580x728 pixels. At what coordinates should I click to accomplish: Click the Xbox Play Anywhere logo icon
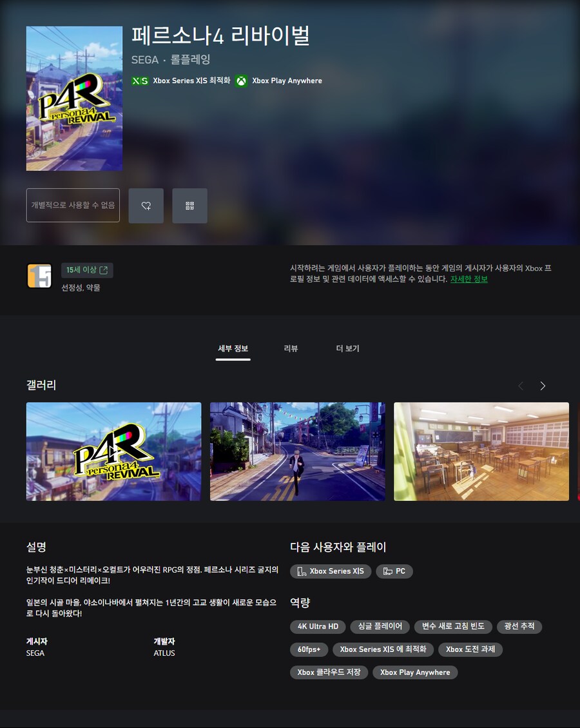[241, 81]
